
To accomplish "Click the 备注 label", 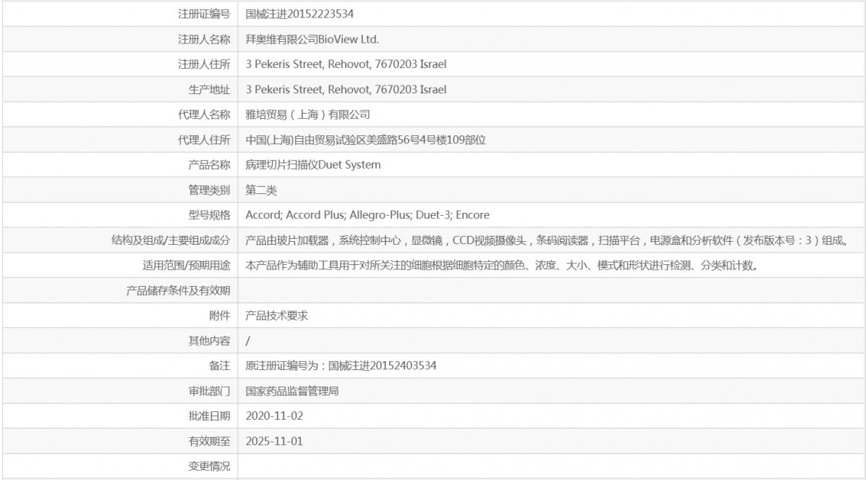I will (x=220, y=366).
